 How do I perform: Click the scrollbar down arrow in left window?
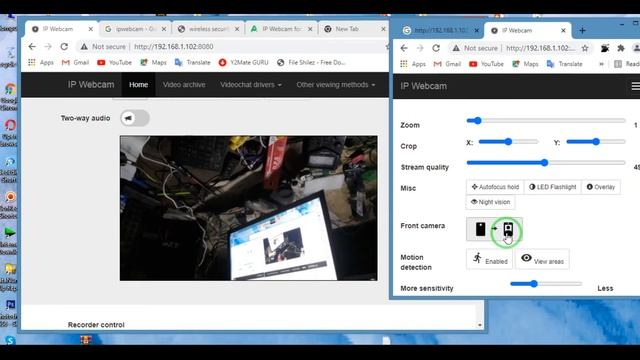point(480,325)
